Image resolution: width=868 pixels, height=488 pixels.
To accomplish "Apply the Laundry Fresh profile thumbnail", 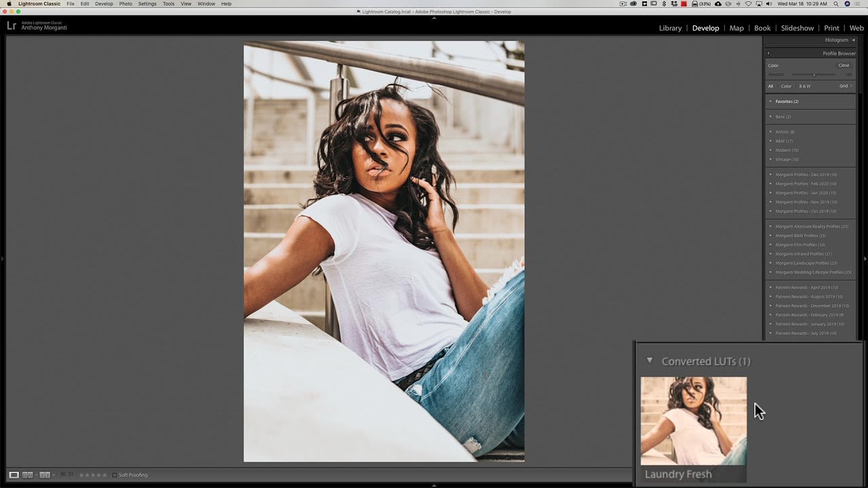I will [693, 420].
